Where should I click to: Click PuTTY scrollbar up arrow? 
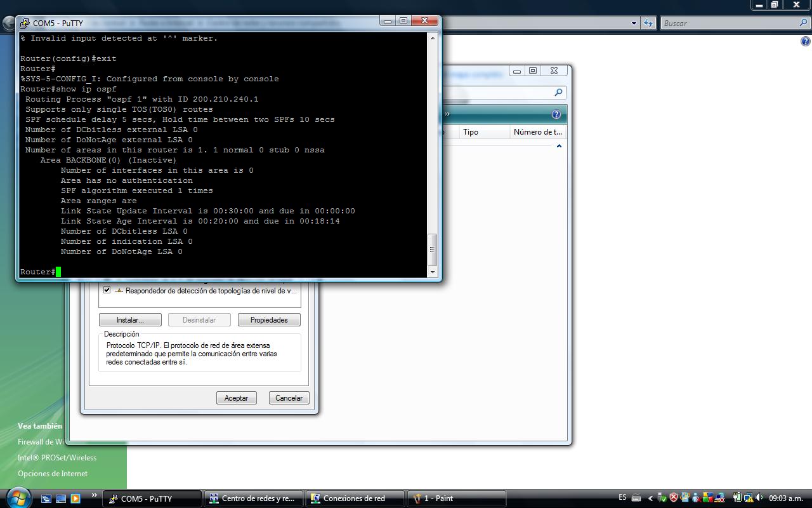point(433,38)
